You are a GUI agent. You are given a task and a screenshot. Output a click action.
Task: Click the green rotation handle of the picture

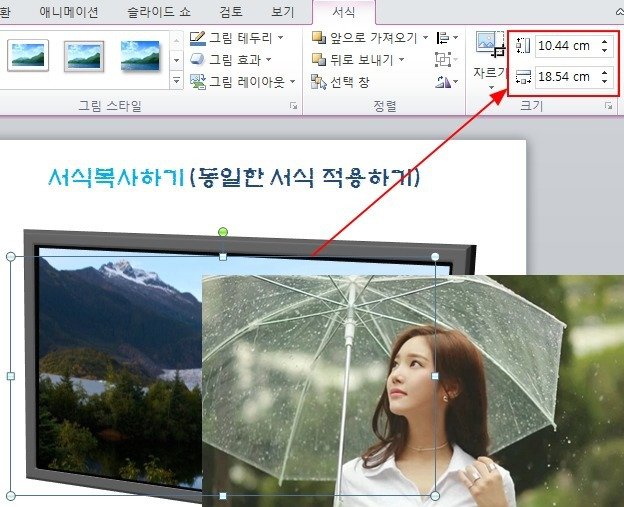[223, 232]
